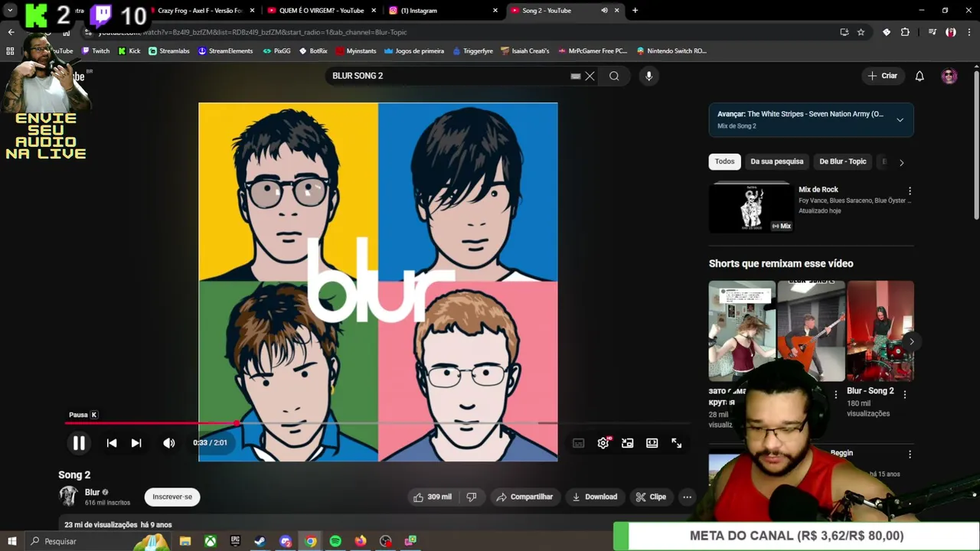
Task: Select the De Blur - Topic chip
Action: click(x=843, y=161)
